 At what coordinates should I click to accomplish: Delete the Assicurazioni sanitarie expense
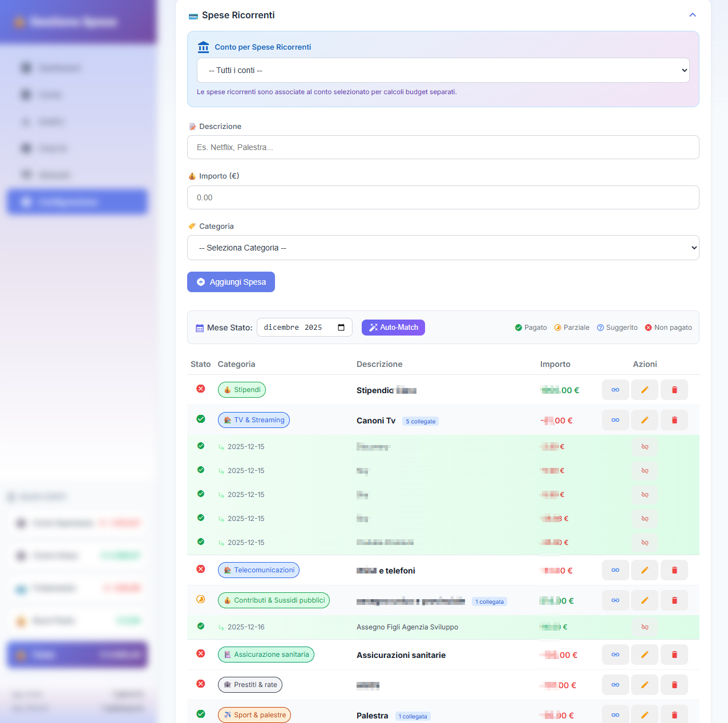click(x=674, y=655)
